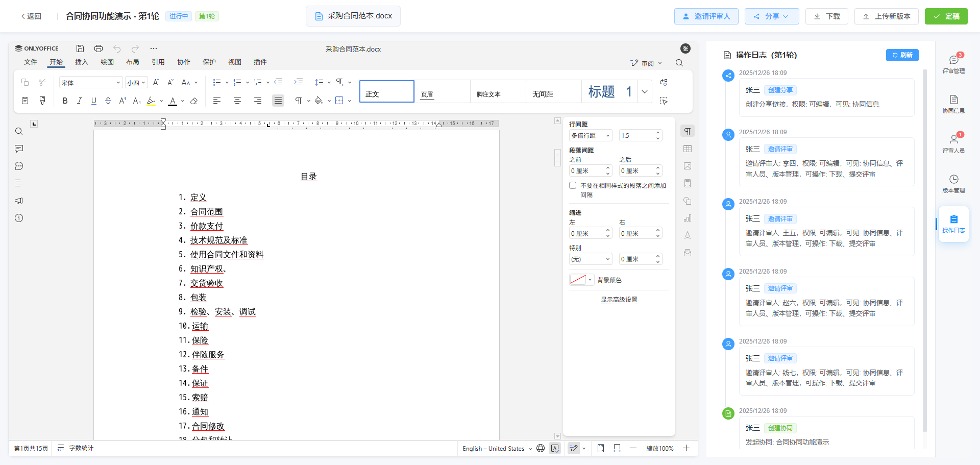Open the line spacing type dropdown 多倍行距
This screenshot has height=465, width=980.
coord(591,135)
